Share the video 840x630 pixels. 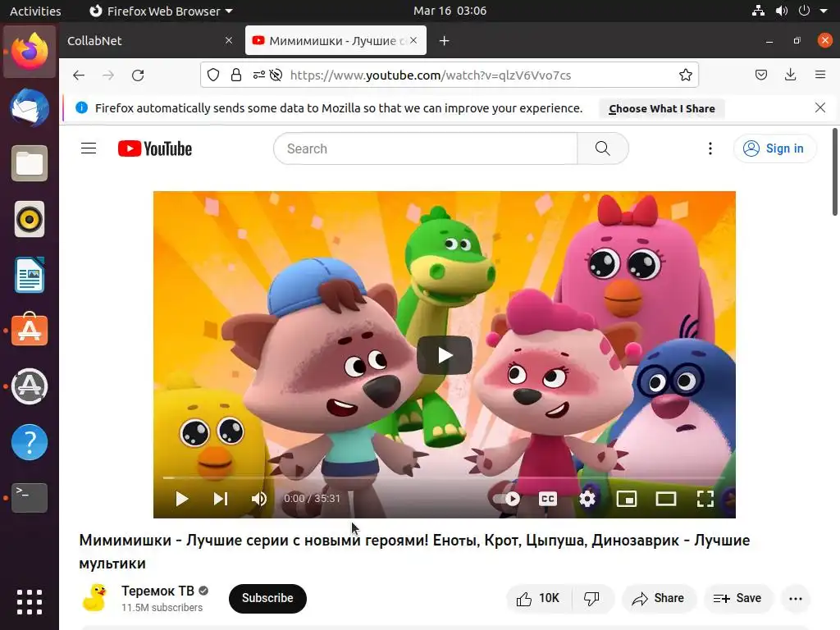pos(659,598)
